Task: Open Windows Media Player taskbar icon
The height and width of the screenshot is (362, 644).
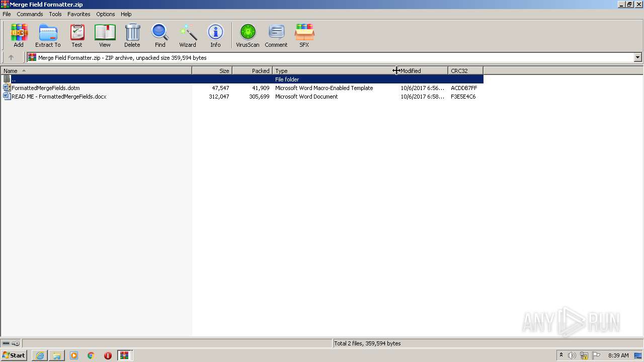Action: pos(74,355)
